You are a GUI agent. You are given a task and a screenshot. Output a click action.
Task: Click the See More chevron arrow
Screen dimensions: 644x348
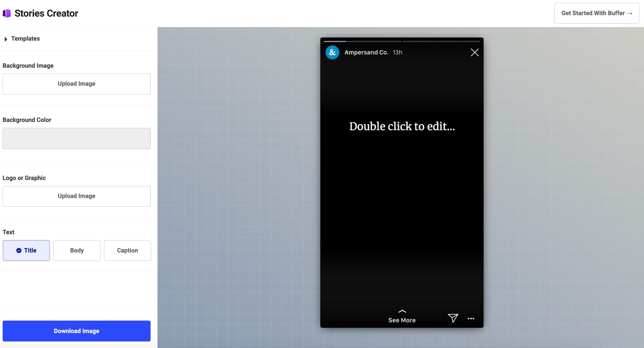pos(402,311)
